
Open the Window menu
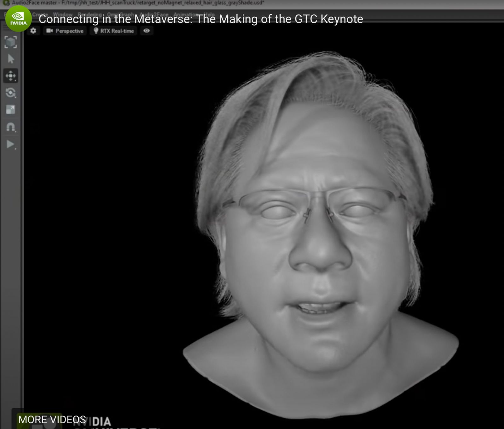tap(63, 14)
